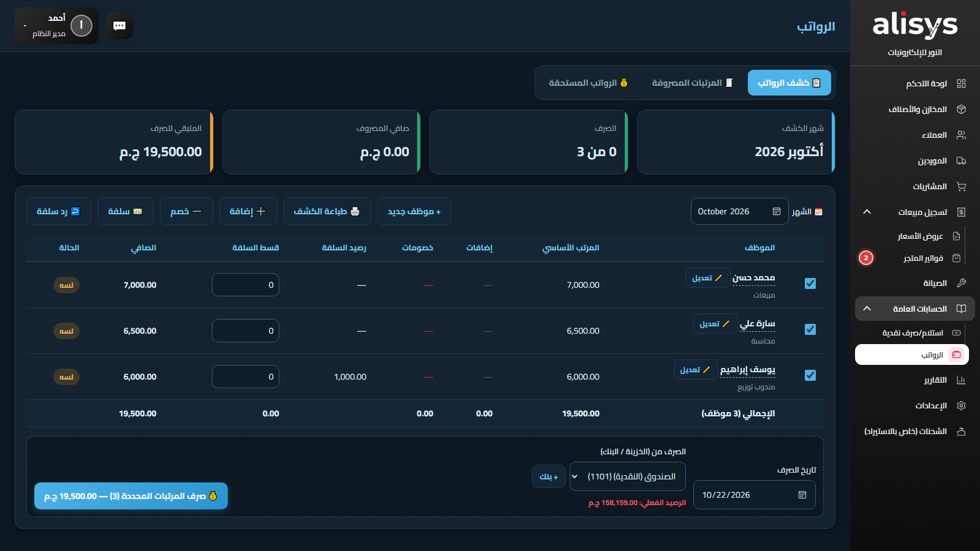Click the alisys logo

915,26
